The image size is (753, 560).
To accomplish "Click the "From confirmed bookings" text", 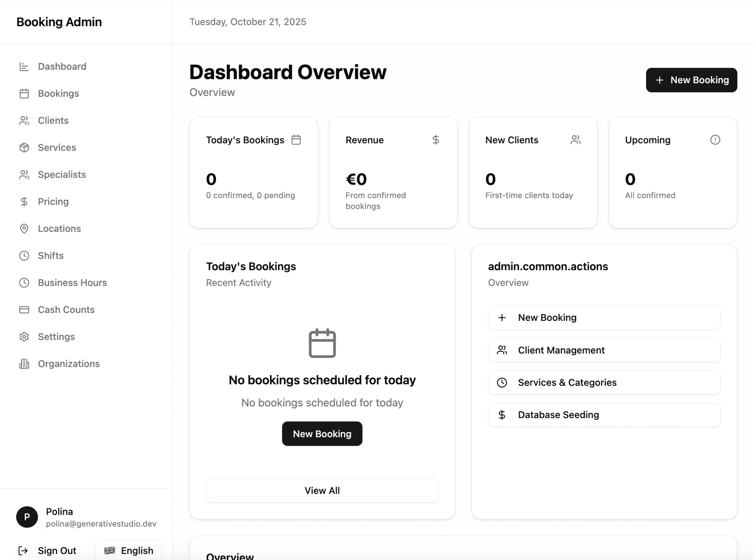I will tap(375, 201).
